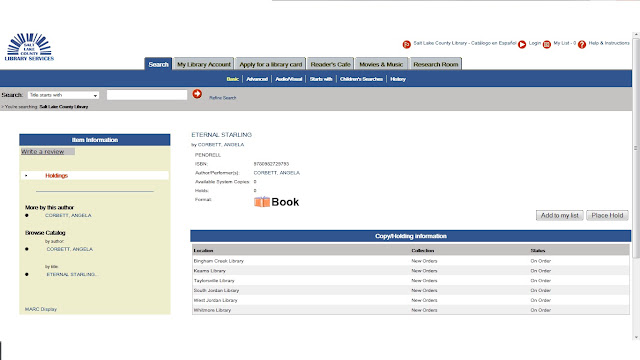The image size is (640, 360).
Task: Select the AudioVisual search mode
Action: pos(289,79)
